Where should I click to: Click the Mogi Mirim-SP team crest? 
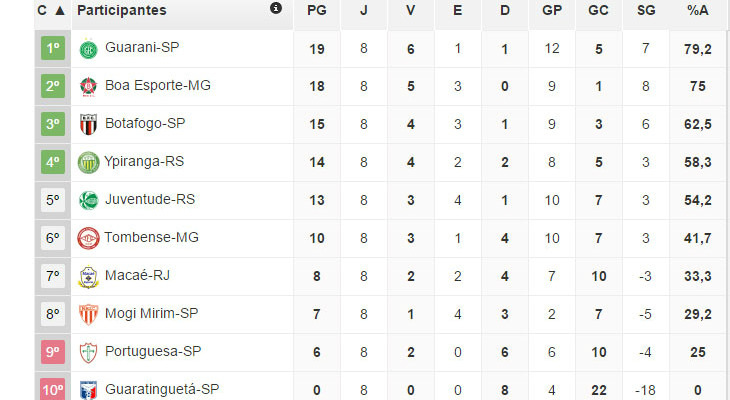tap(89, 314)
